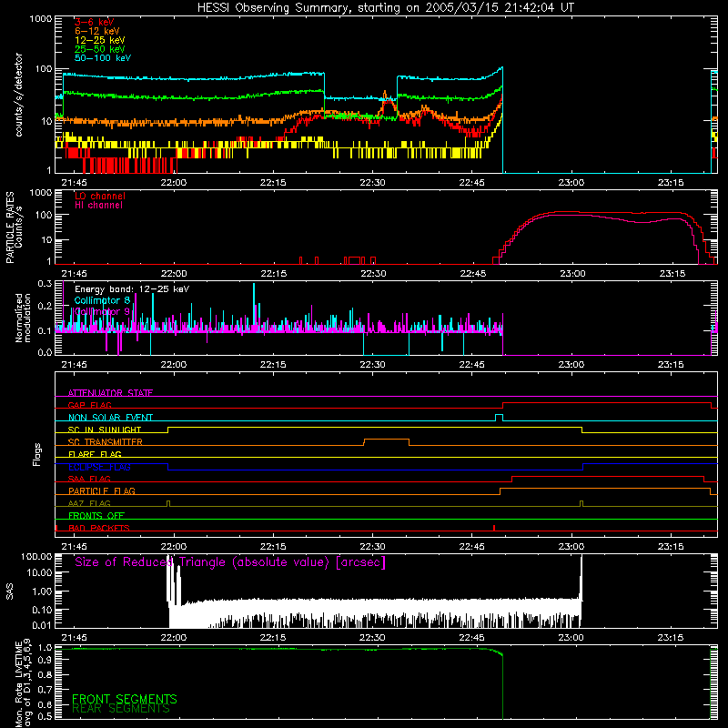Image resolution: width=728 pixels, height=728 pixels.
Task: Click the "0.9" tick on livetime axis
Action: tap(45, 660)
